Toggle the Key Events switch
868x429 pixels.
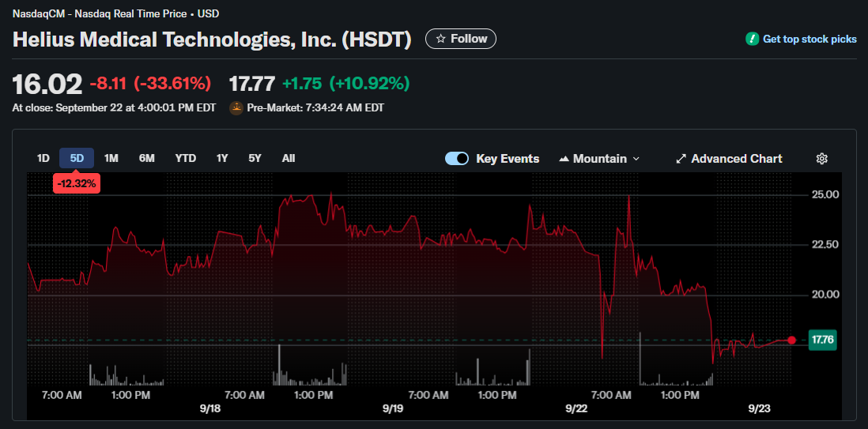[x=457, y=159]
